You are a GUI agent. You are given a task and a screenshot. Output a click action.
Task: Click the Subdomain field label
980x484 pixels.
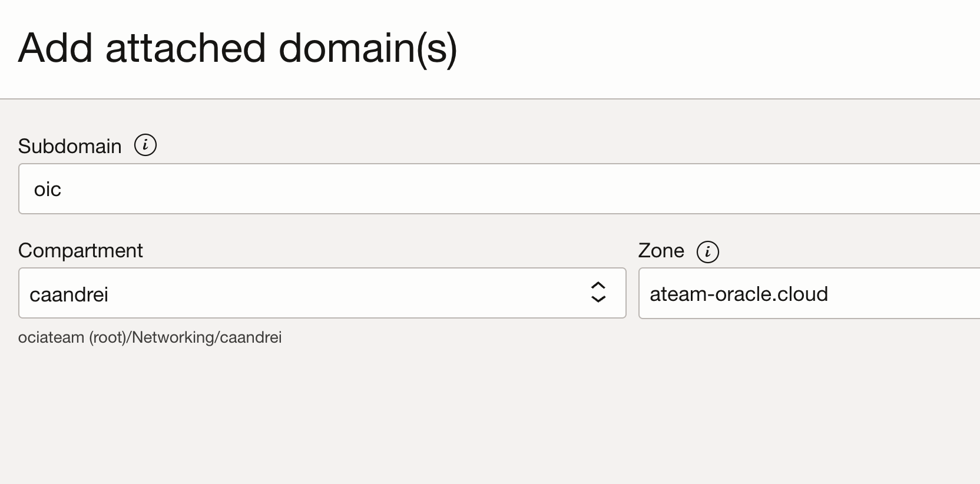(69, 146)
